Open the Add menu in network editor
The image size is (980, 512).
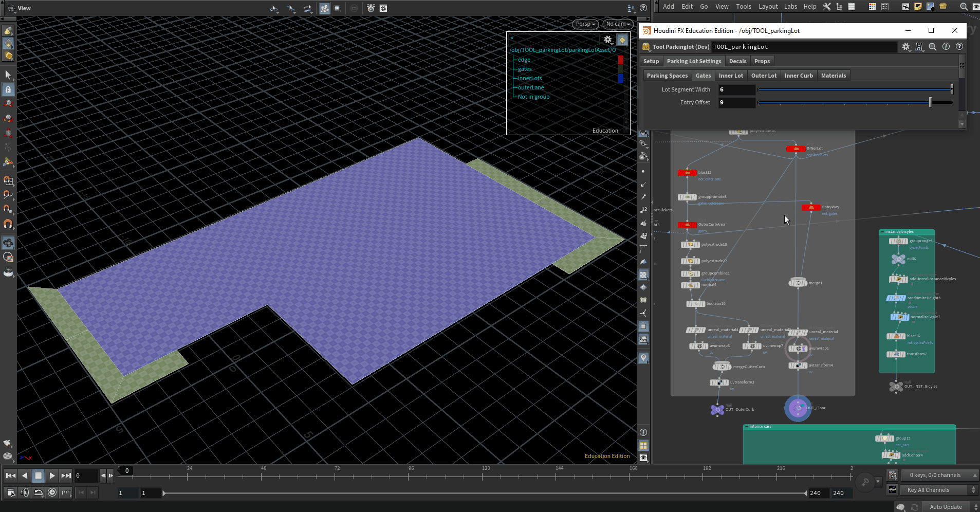click(x=669, y=7)
